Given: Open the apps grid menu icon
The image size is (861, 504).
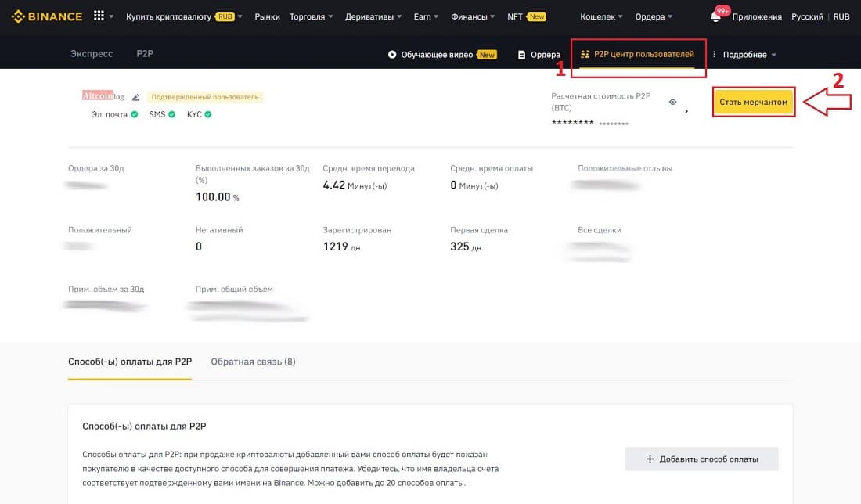Looking at the screenshot, I should pyautogui.click(x=99, y=16).
